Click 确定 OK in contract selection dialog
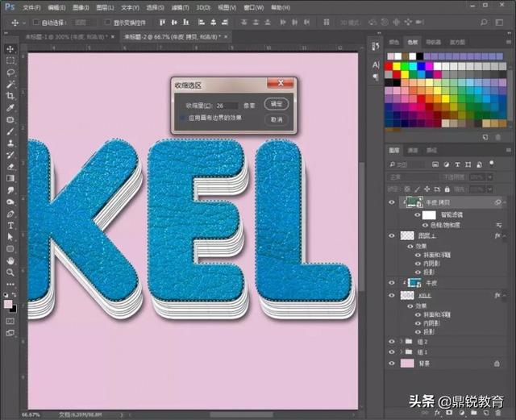 (x=277, y=104)
